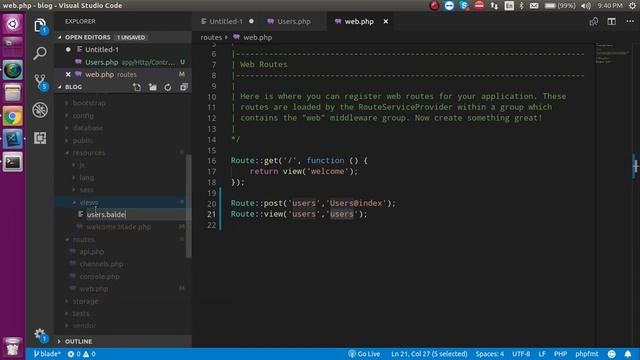The image size is (640, 360).
Task: Change indentation via Spaces: 4
Action: coord(489,354)
